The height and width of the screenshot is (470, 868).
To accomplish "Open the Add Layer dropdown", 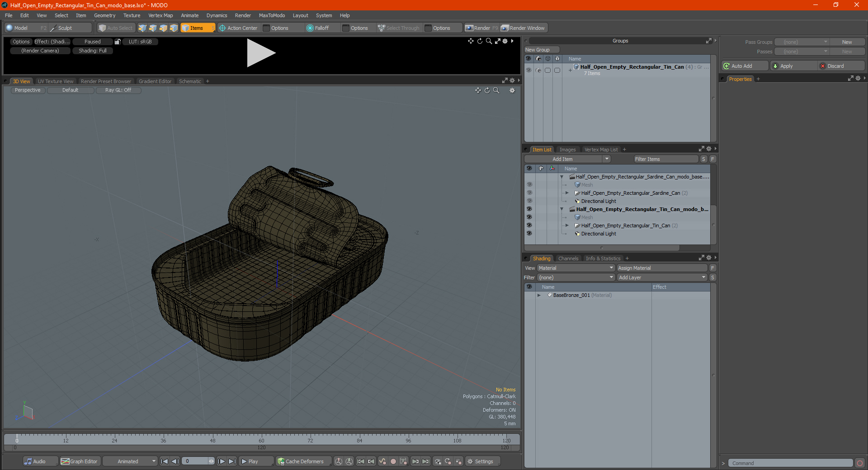I will click(x=662, y=277).
